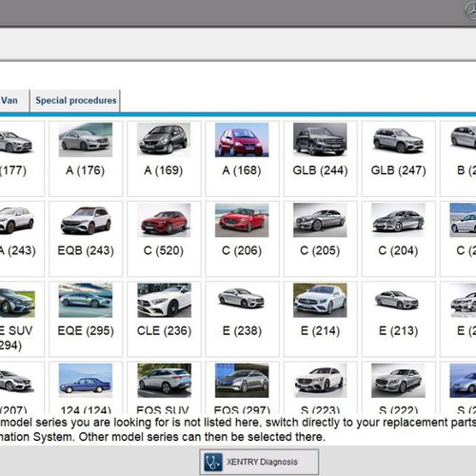Choose the S (223) white sedan image
Screen dimensions: 476x476
[320, 381]
